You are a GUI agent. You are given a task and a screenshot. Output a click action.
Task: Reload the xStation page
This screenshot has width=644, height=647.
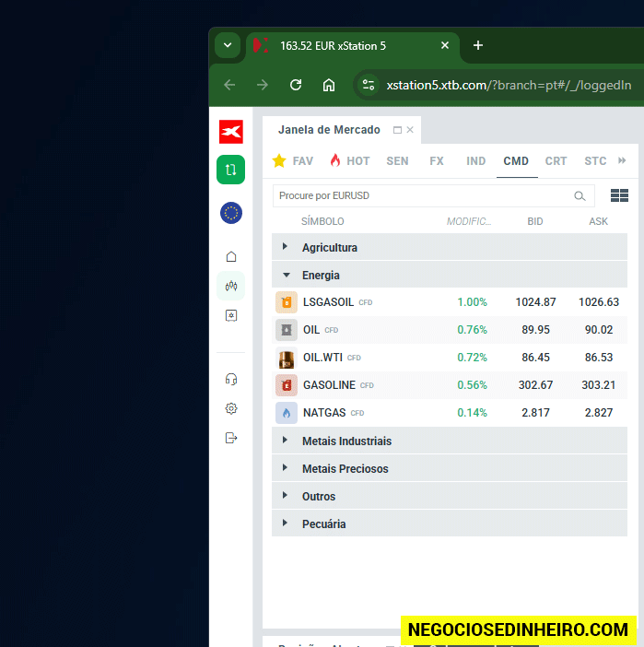296,85
